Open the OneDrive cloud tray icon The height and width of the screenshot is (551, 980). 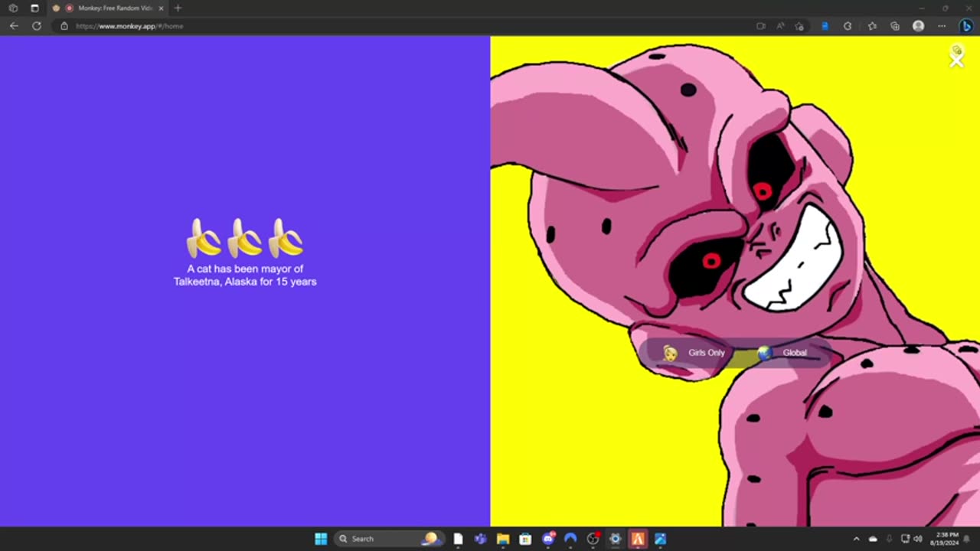pyautogui.click(x=873, y=539)
